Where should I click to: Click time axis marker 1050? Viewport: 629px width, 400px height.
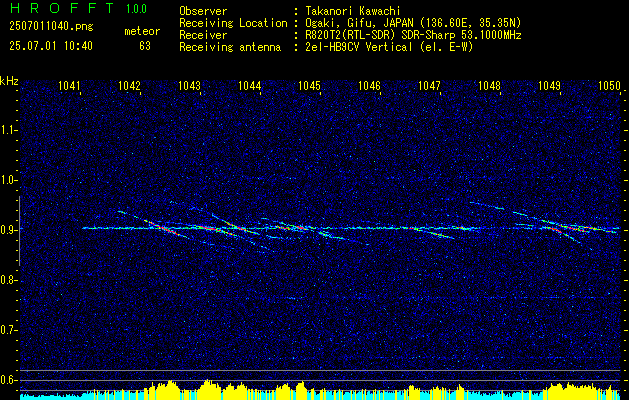tap(609, 85)
